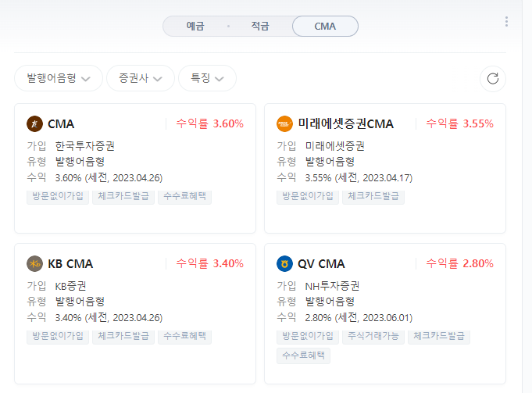532x393 pixels.
Task: Click 수익률 3.55% on the 미래에셋증권CMA card
Action: pos(459,123)
